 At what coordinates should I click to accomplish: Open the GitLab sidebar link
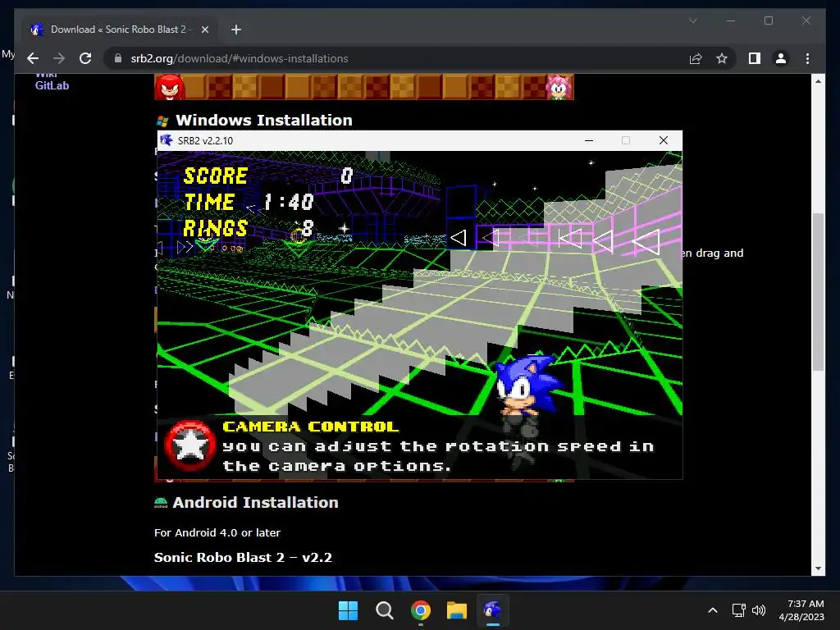tap(52, 85)
